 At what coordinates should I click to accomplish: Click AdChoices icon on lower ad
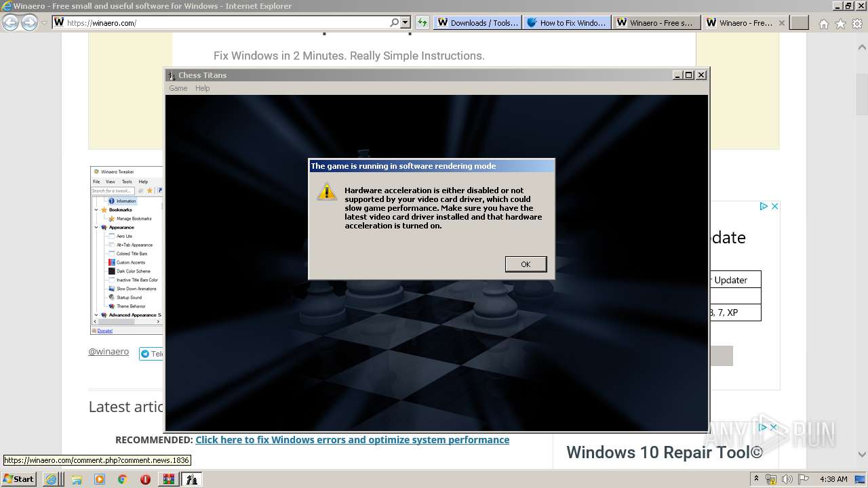[x=764, y=427]
